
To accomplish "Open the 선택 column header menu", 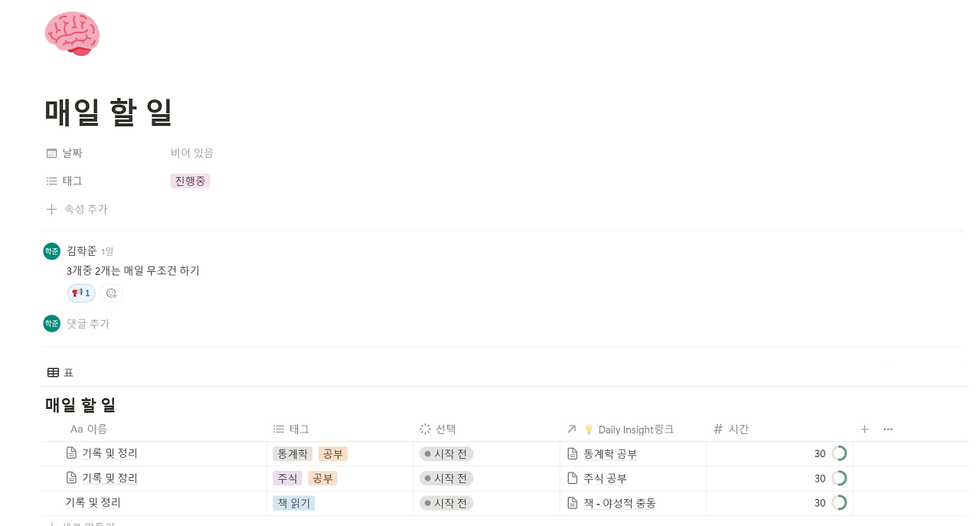I will tap(438, 430).
